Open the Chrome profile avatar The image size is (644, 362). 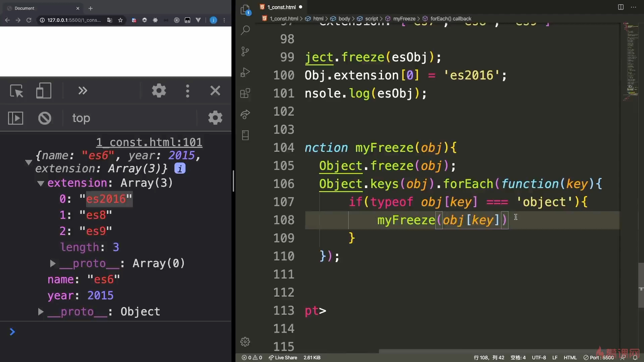point(213,20)
